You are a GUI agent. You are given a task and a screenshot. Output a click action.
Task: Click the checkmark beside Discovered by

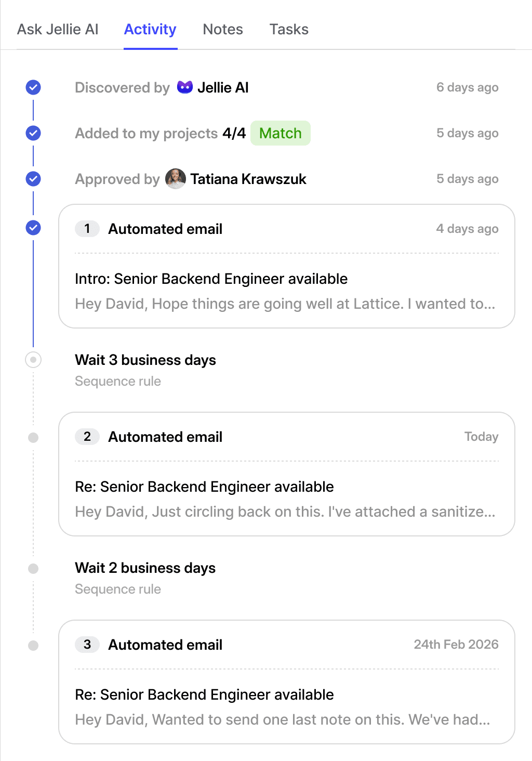click(x=33, y=87)
